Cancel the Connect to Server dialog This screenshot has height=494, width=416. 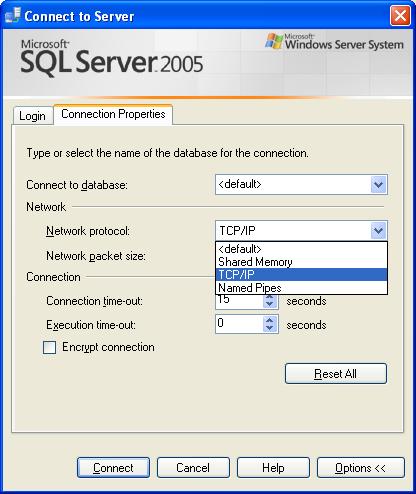(193, 468)
